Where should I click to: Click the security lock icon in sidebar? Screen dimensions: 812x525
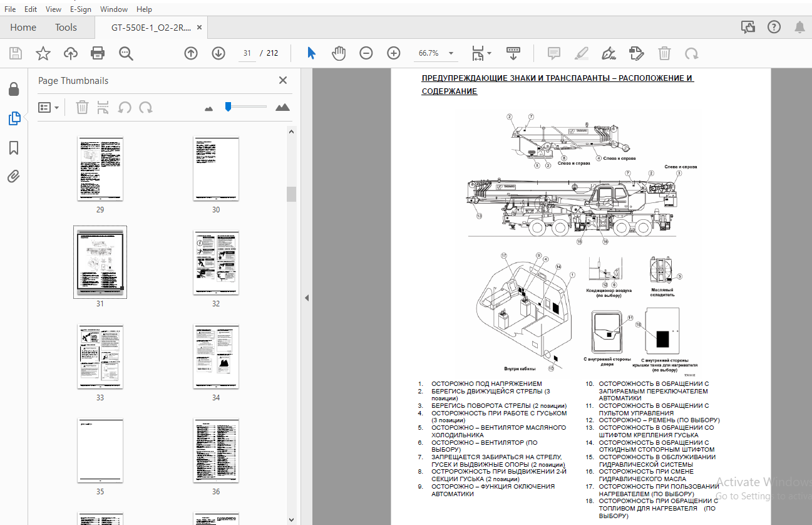14,89
